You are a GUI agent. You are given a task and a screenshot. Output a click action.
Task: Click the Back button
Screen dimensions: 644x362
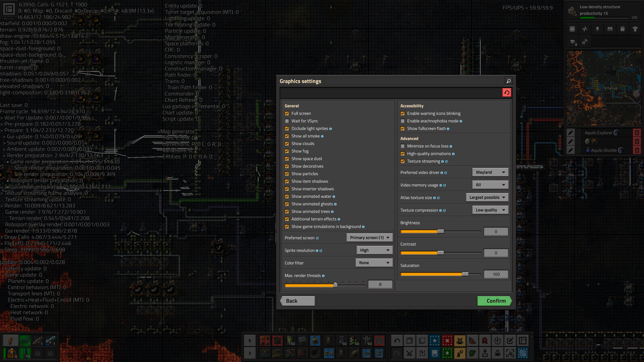pyautogui.click(x=298, y=301)
